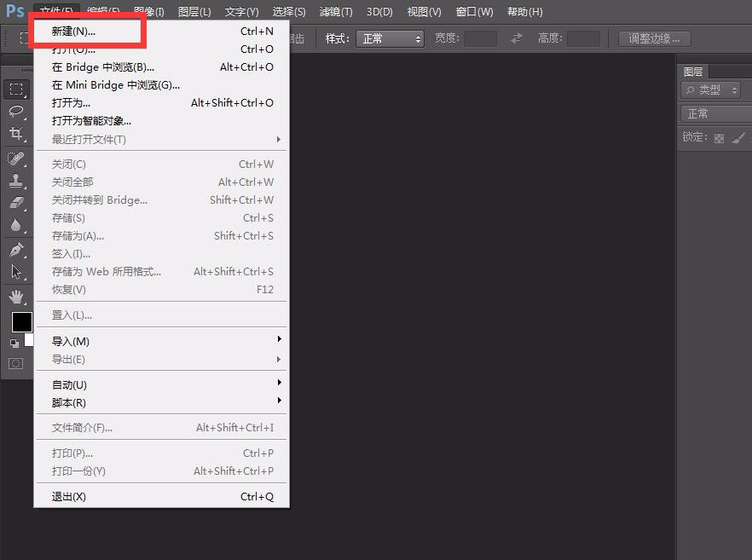
Task: Click the 调整边缘... button
Action: [x=654, y=38]
